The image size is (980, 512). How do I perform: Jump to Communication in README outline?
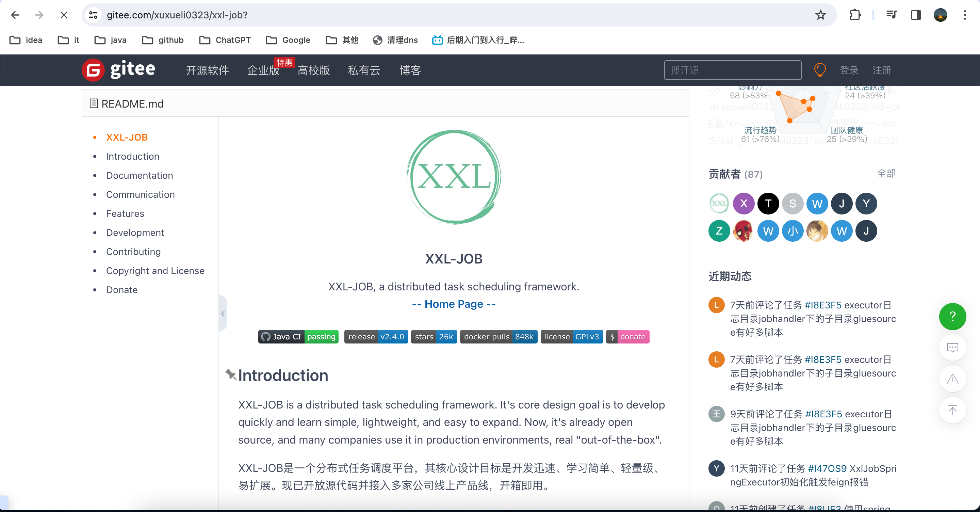(x=140, y=194)
